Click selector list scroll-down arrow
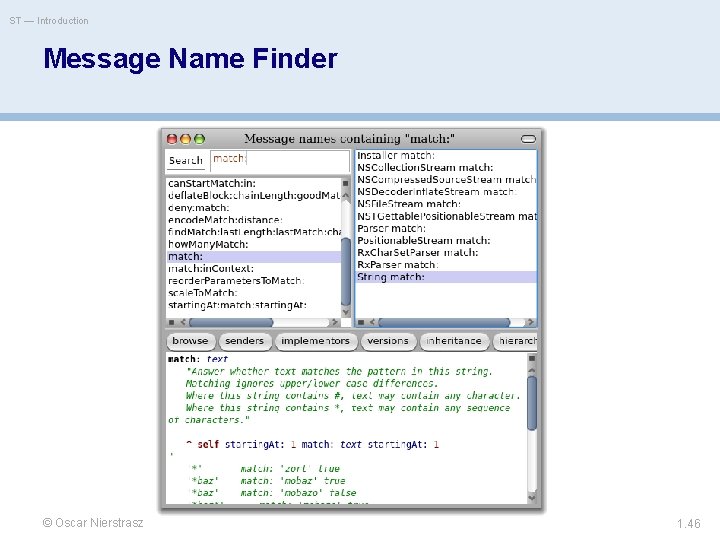The image size is (720, 540). [x=346, y=312]
